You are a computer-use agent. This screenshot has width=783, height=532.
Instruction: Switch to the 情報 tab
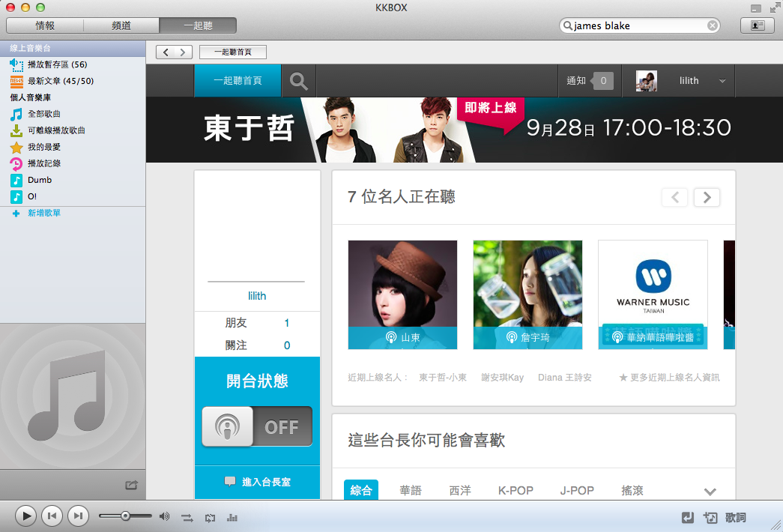(x=45, y=25)
